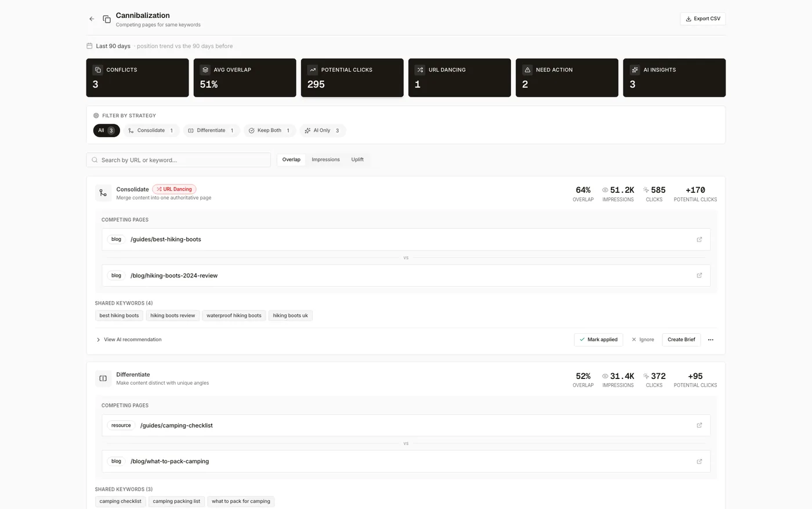Sort by Overlap tab
812x509 pixels.
(x=291, y=160)
